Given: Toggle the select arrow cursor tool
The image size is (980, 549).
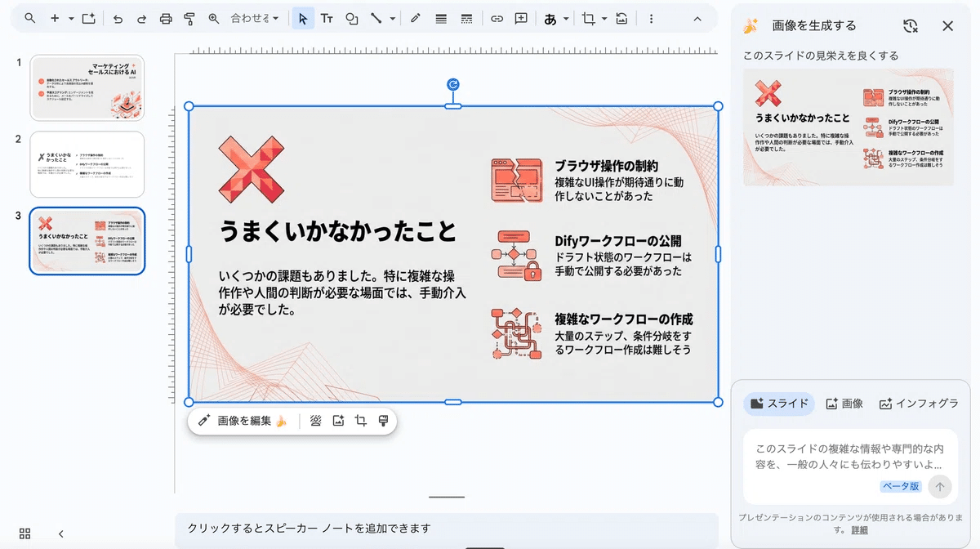Looking at the screenshot, I should click(x=303, y=19).
